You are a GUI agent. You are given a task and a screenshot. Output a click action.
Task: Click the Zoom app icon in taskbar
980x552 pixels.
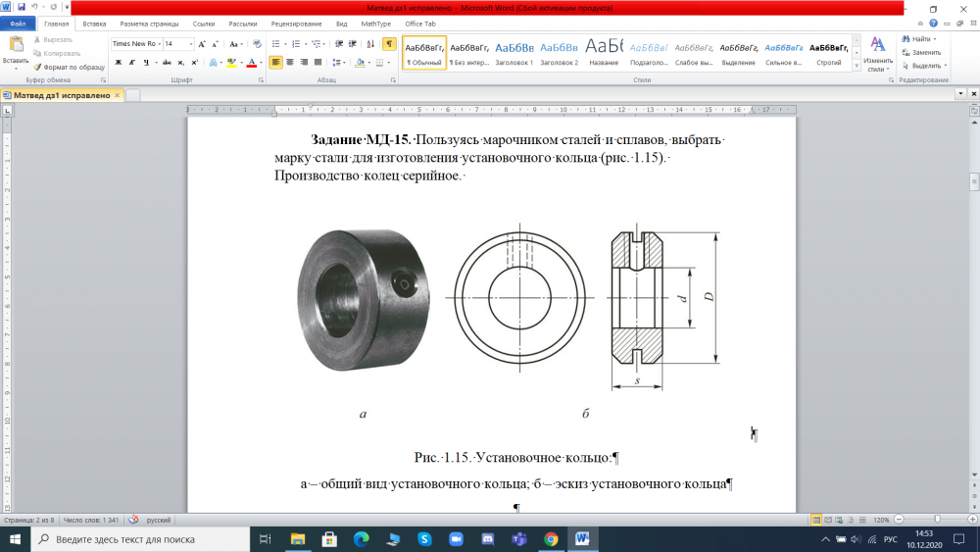[456, 539]
